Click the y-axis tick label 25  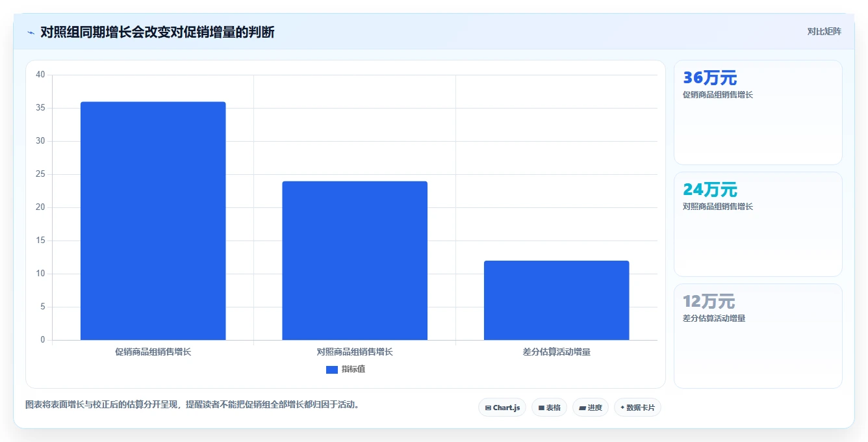[x=40, y=174]
